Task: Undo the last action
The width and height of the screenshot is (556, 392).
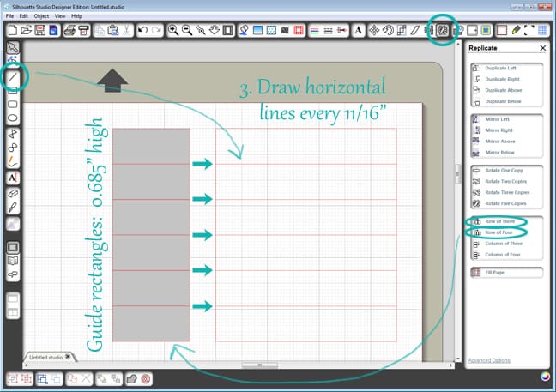Action: point(143,31)
